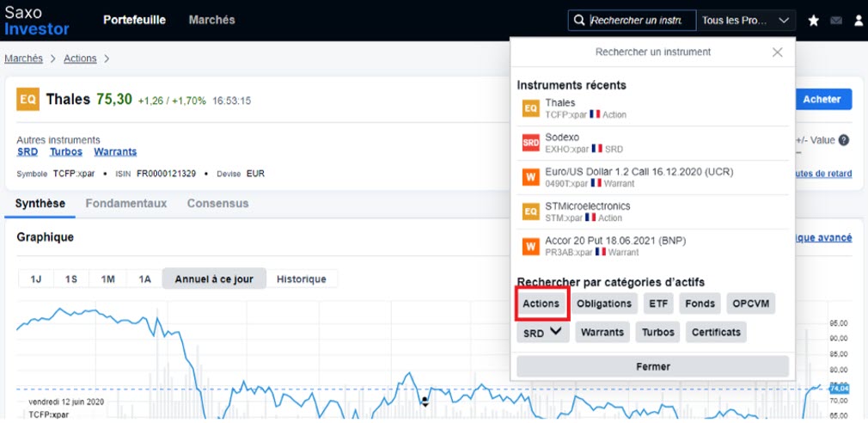Click the 74,04 price marker on chart
The image size is (868, 423).
point(840,389)
